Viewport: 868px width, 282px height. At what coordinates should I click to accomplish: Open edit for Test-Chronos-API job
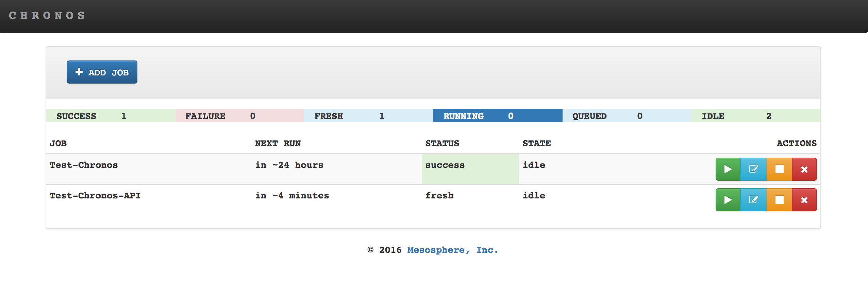tap(753, 200)
